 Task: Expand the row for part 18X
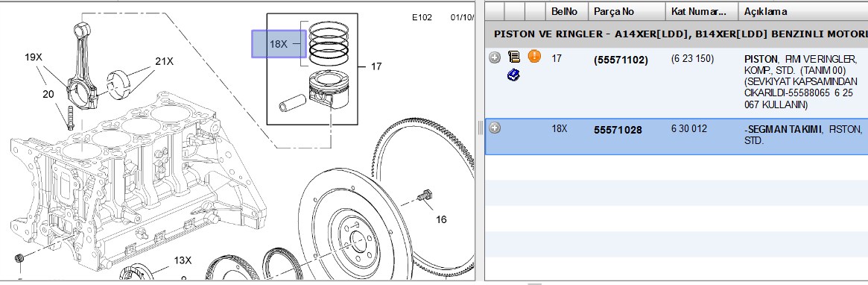(495, 128)
